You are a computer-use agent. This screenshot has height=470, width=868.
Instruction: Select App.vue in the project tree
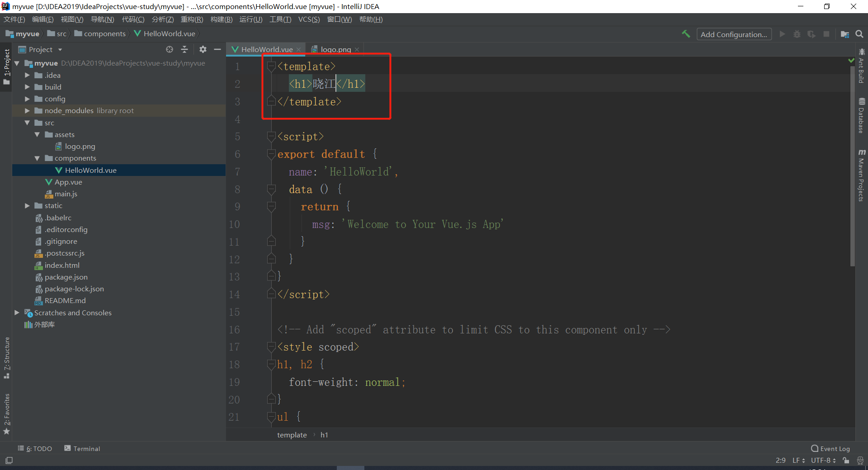click(x=68, y=182)
